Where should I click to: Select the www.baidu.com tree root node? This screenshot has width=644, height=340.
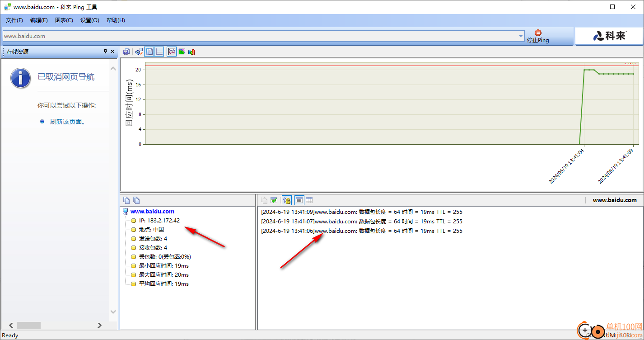click(x=152, y=211)
